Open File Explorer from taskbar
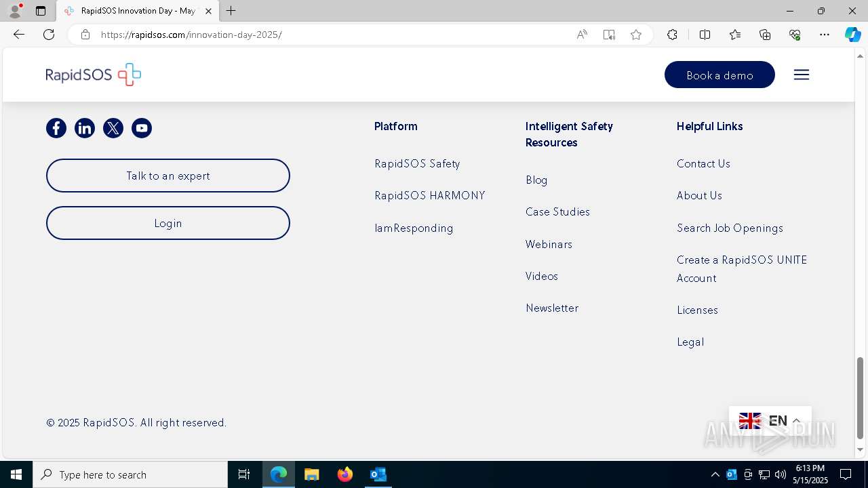 (311, 474)
